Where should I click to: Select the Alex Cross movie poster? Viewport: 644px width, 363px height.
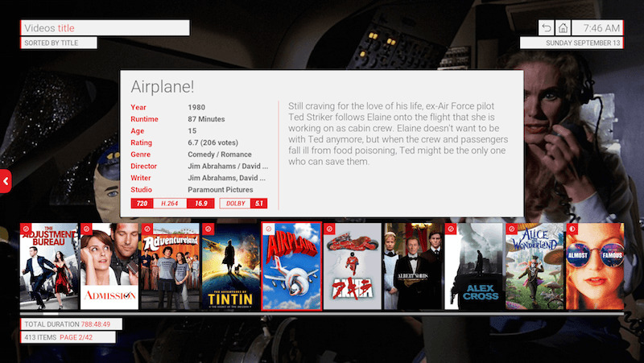coord(474,266)
